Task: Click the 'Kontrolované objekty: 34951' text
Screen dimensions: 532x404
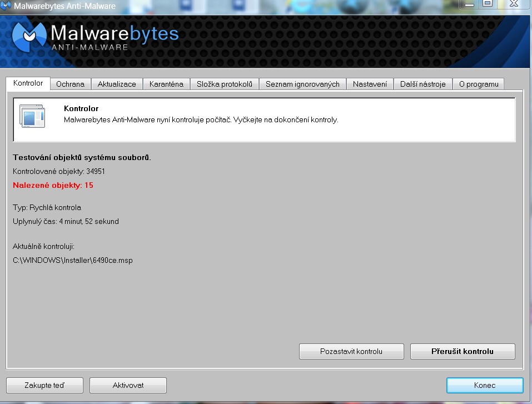Action: click(x=59, y=171)
